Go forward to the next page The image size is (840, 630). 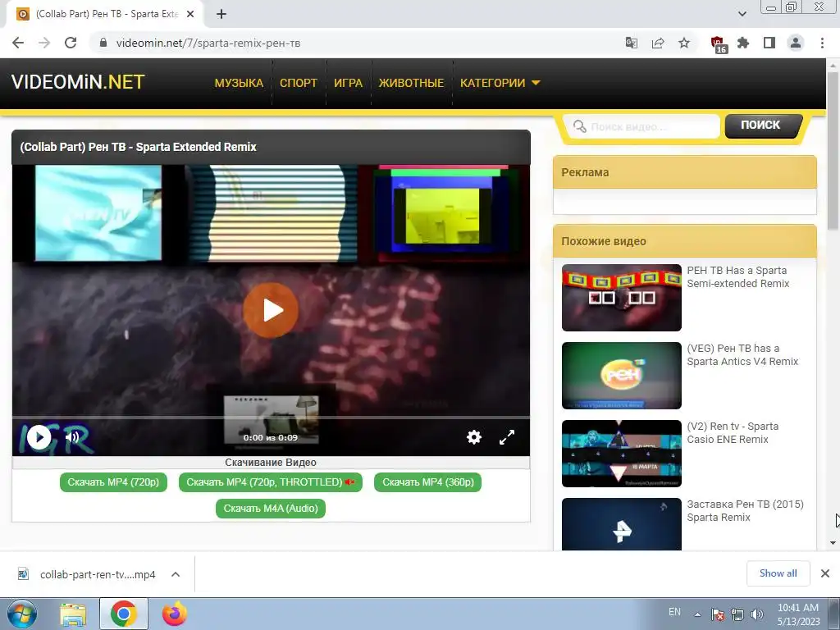(44, 43)
